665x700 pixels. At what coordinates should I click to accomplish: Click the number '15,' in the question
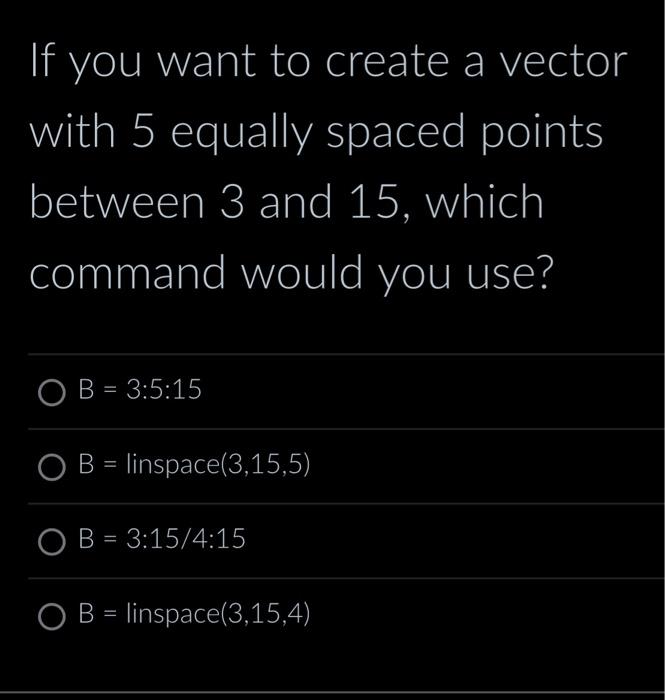[x=379, y=202]
